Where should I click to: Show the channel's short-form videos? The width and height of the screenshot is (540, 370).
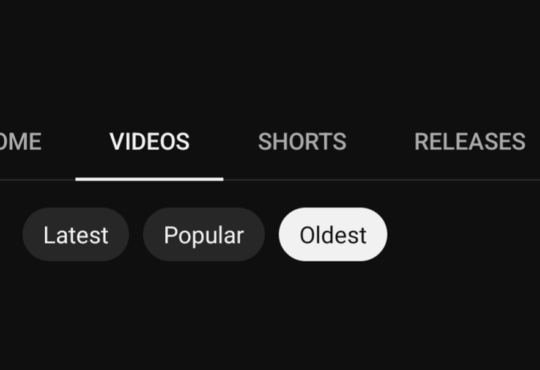[302, 142]
